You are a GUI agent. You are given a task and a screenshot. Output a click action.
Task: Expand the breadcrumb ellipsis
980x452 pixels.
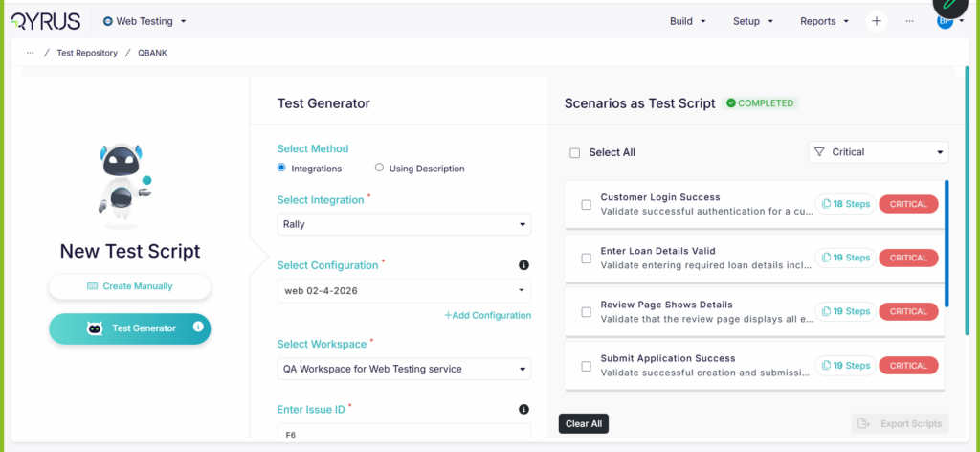[x=30, y=53]
